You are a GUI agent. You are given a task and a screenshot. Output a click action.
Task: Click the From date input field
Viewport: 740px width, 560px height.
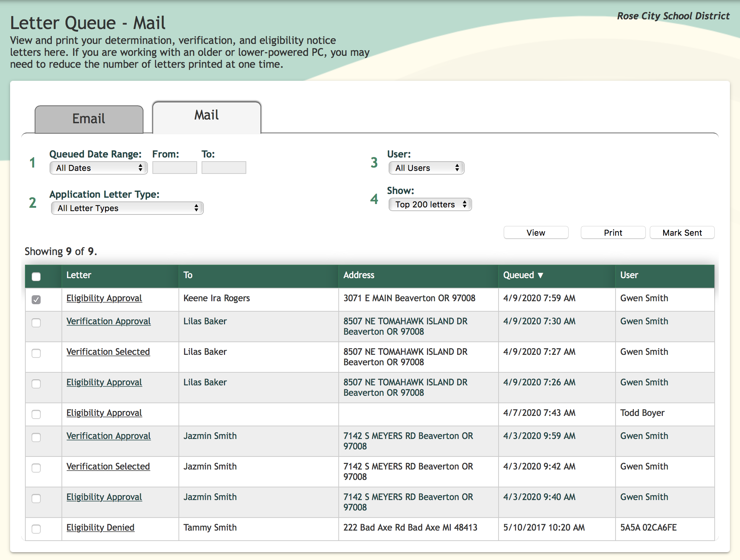tap(174, 168)
